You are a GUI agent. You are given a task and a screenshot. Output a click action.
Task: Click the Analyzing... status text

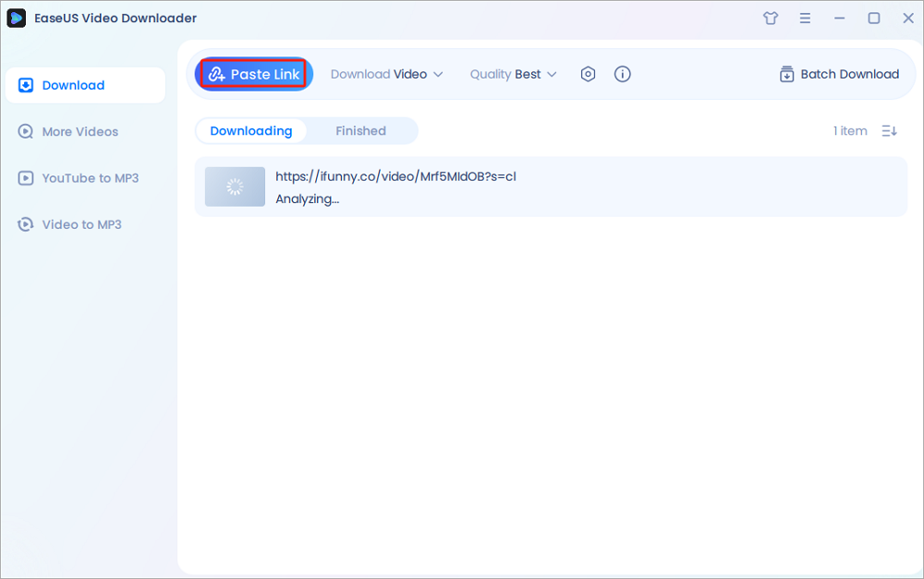point(308,199)
